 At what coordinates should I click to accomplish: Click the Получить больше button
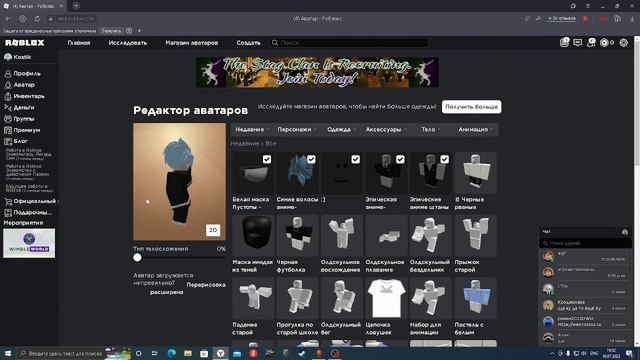pyautogui.click(x=471, y=107)
